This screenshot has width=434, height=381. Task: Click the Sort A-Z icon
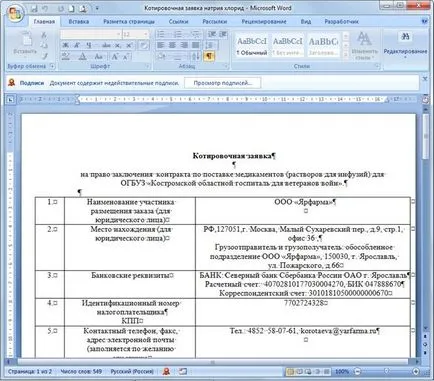[195, 56]
